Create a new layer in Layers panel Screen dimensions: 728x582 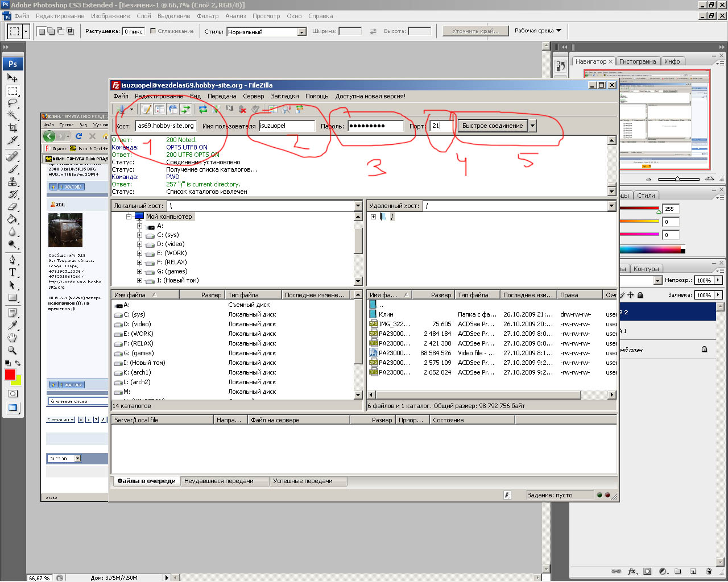[693, 571]
